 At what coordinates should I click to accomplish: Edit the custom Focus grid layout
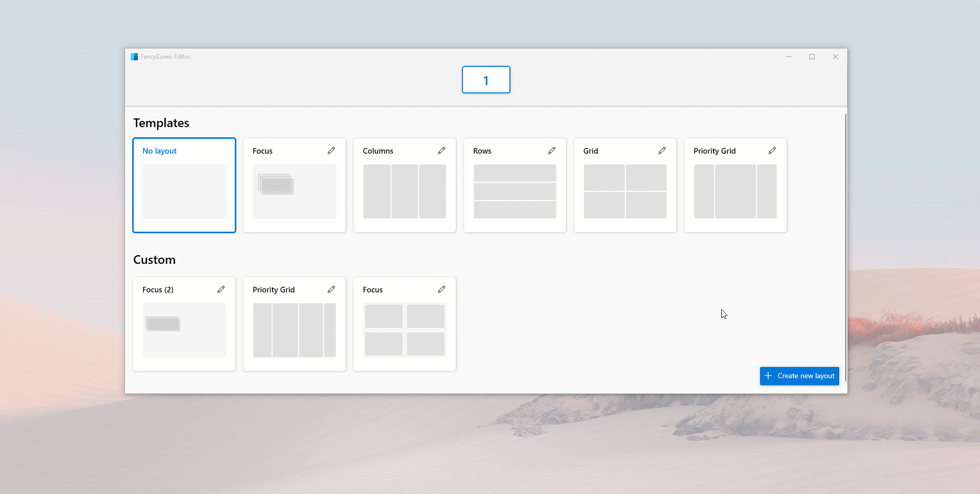point(442,289)
